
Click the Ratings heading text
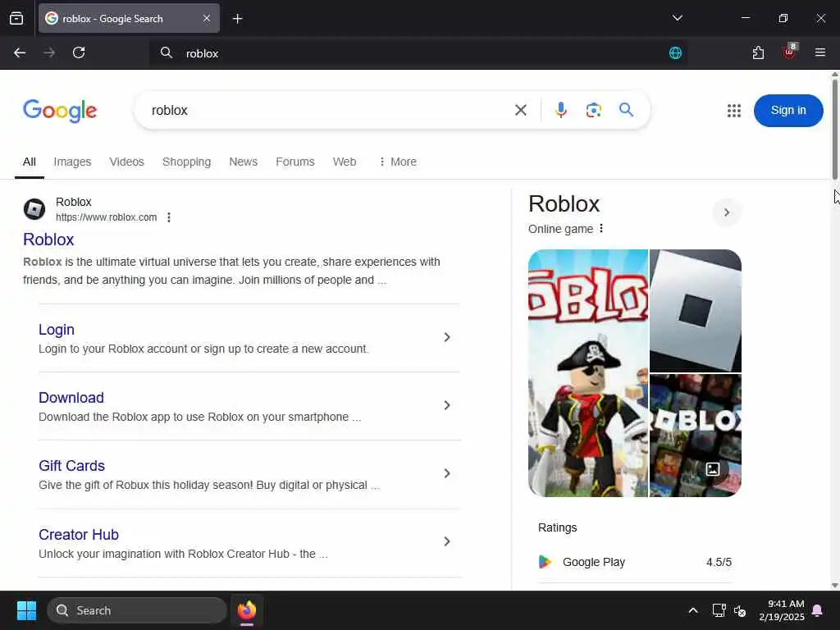click(557, 527)
